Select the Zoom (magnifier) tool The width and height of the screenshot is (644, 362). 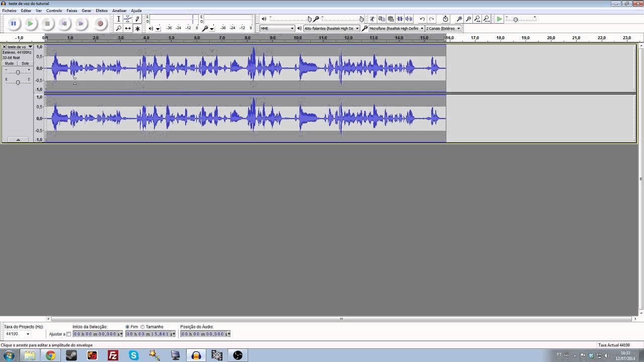tap(119, 28)
